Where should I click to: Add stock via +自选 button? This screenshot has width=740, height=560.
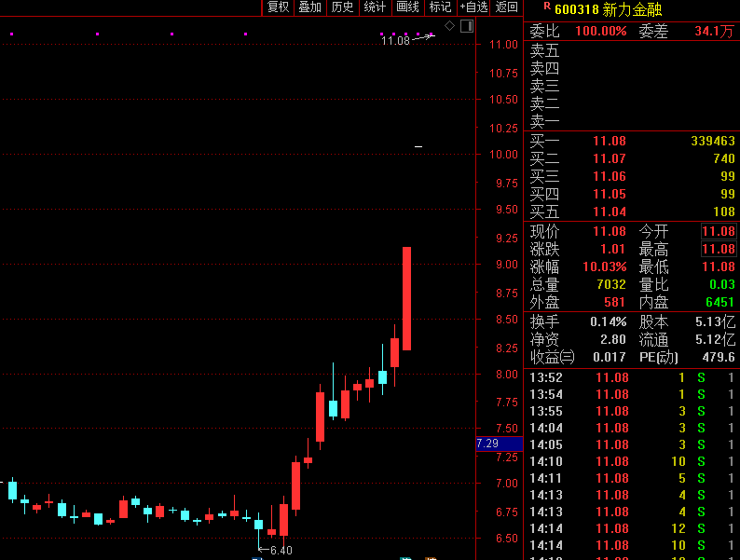tap(473, 7)
